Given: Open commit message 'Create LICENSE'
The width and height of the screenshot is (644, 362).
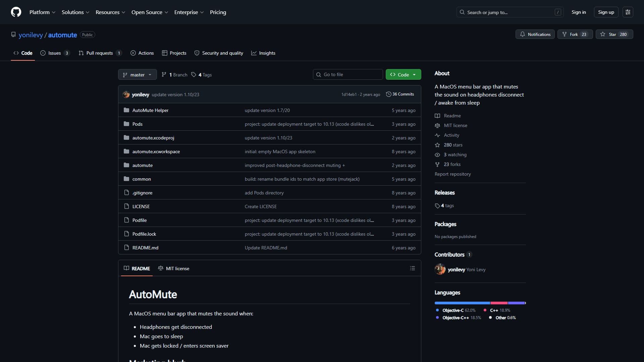Looking at the screenshot, I should pyautogui.click(x=261, y=206).
